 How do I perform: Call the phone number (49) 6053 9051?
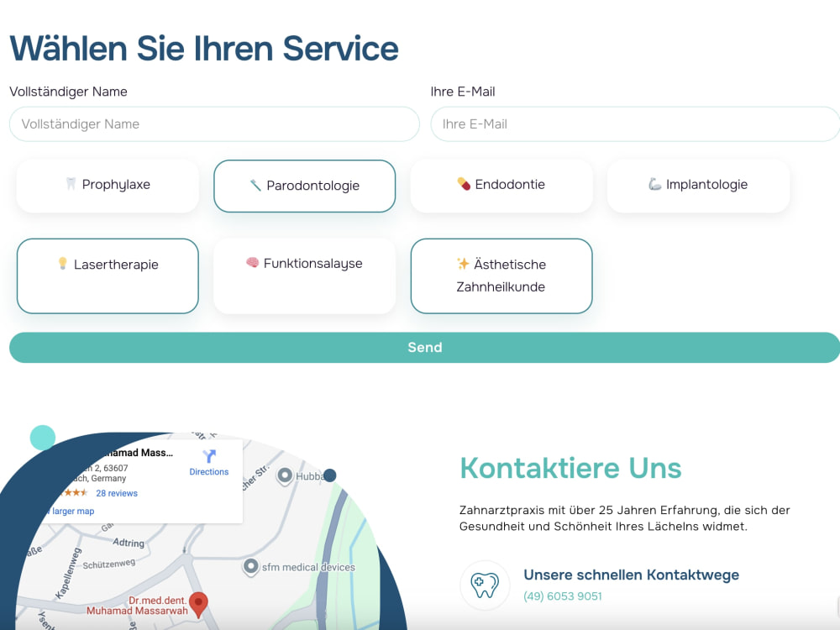pos(563,596)
